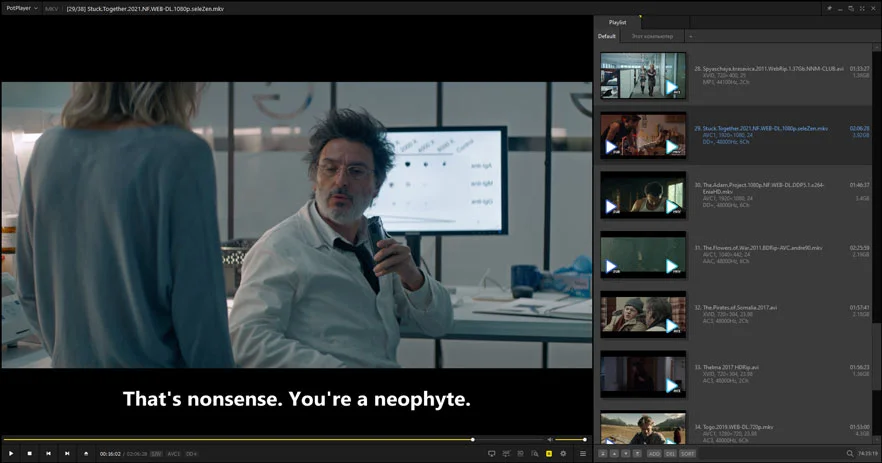Image resolution: width=882 pixels, height=463 pixels.
Task: Enter fullscreen with the title bar expand icon
Action: 862,8
